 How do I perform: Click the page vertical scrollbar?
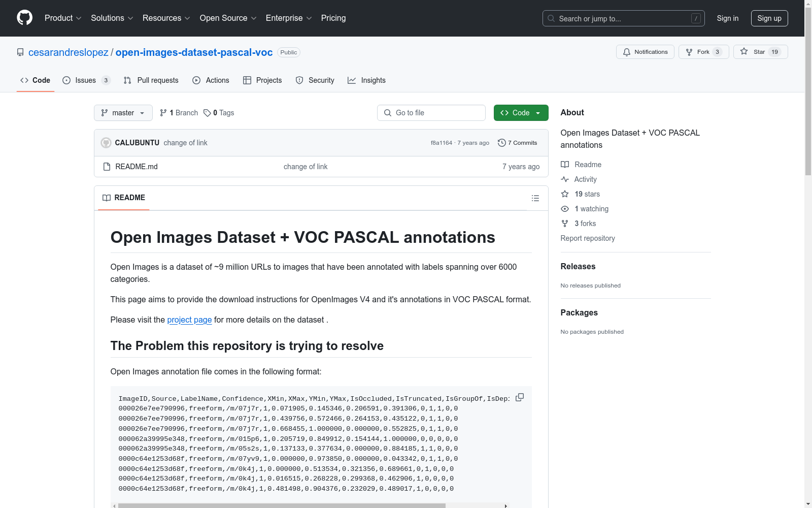[808, 91]
